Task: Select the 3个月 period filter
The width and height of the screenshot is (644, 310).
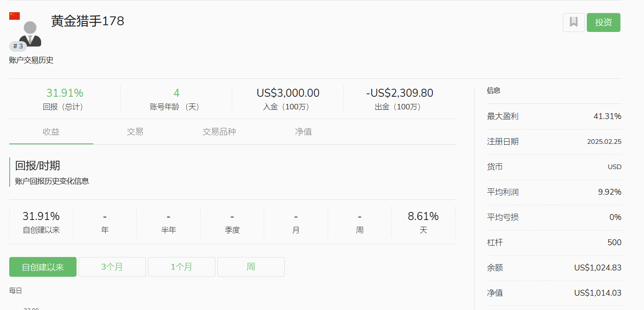Action: (x=112, y=267)
